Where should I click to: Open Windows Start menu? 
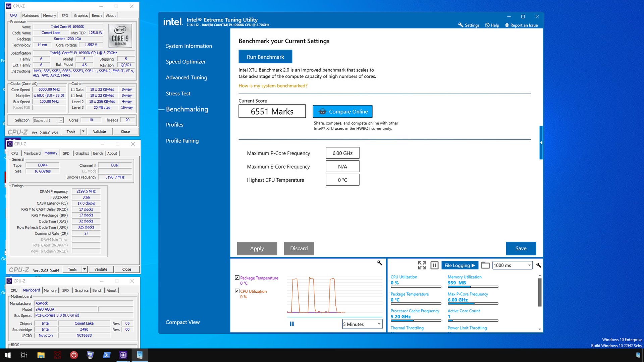click(8, 355)
